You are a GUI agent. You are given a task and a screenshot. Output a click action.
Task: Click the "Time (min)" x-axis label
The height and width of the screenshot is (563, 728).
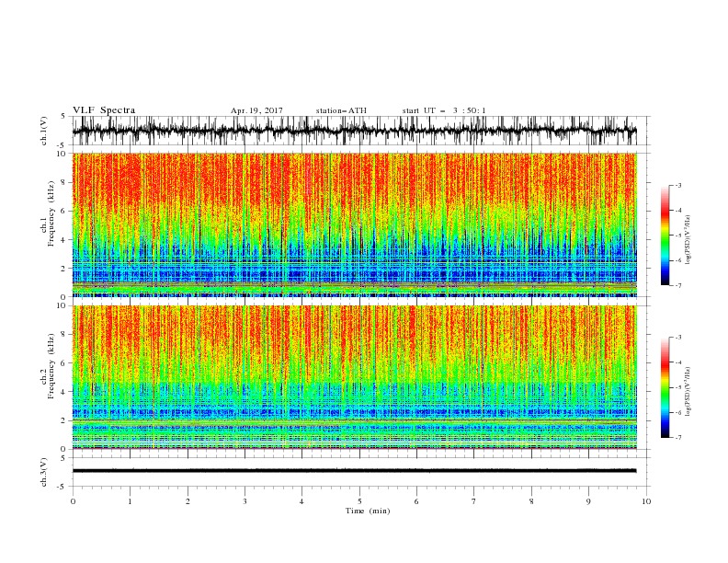tap(368, 511)
